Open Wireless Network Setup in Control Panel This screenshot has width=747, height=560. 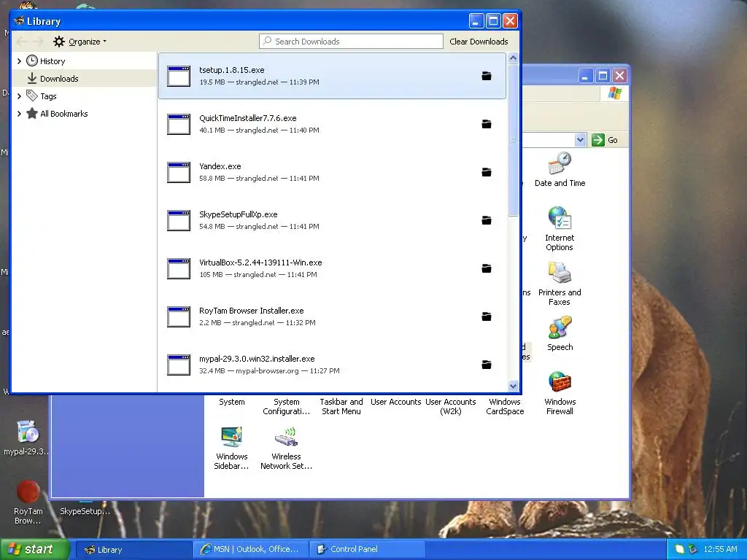(x=286, y=448)
